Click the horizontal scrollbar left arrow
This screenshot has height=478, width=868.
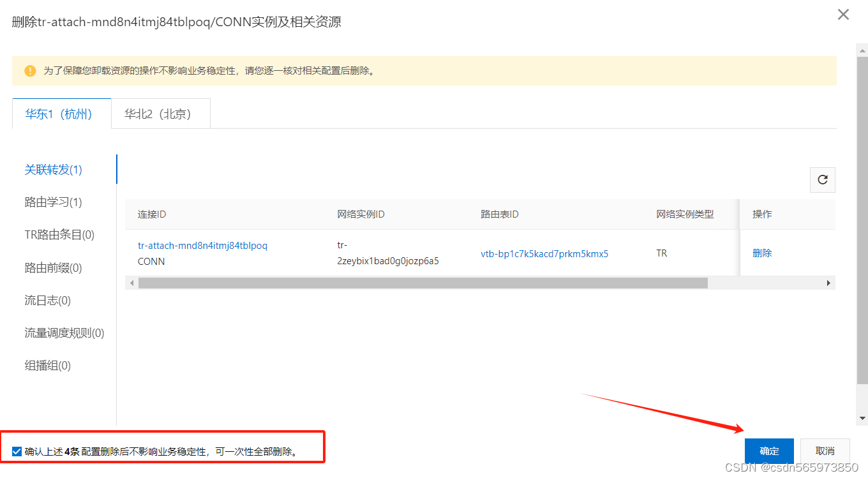[x=131, y=283]
